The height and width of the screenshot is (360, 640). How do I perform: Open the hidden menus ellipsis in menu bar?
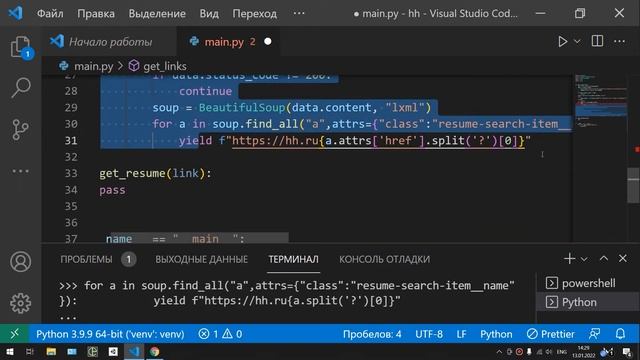pyautogui.click(x=299, y=13)
